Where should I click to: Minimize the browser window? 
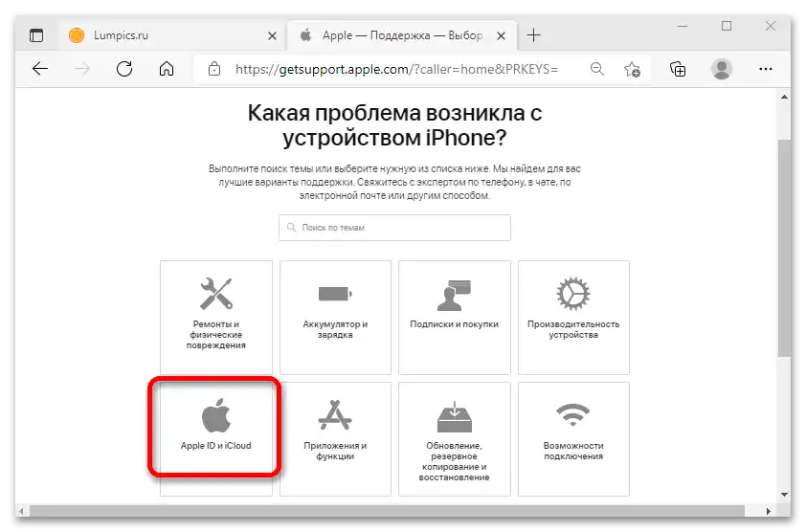pyautogui.click(x=683, y=26)
